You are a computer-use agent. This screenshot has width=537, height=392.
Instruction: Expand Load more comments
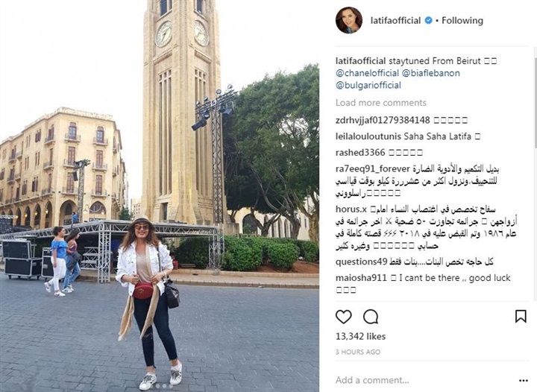(381, 103)
